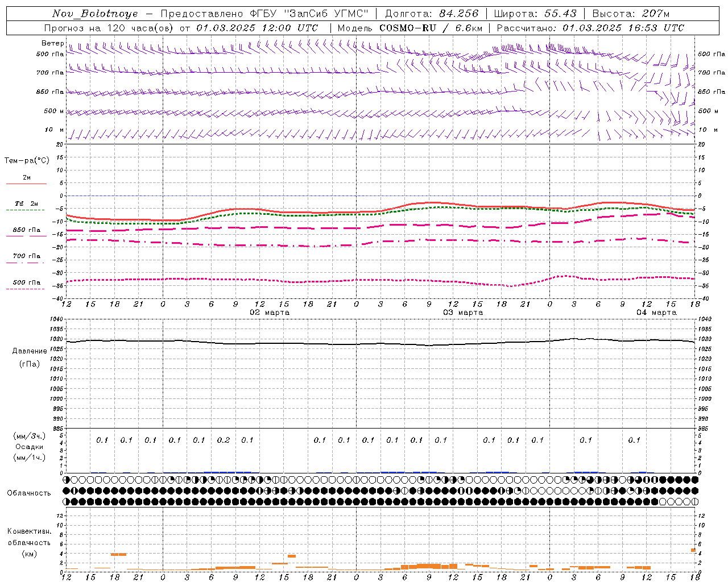Click the latitude value Широта: 55.43
This screenshot has width=728, height=582.
535,14
